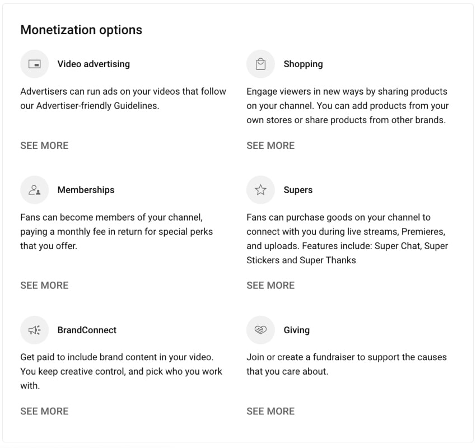
Task: Expand SEE MORE under Video advertising
Action: [x=44, y=145]
